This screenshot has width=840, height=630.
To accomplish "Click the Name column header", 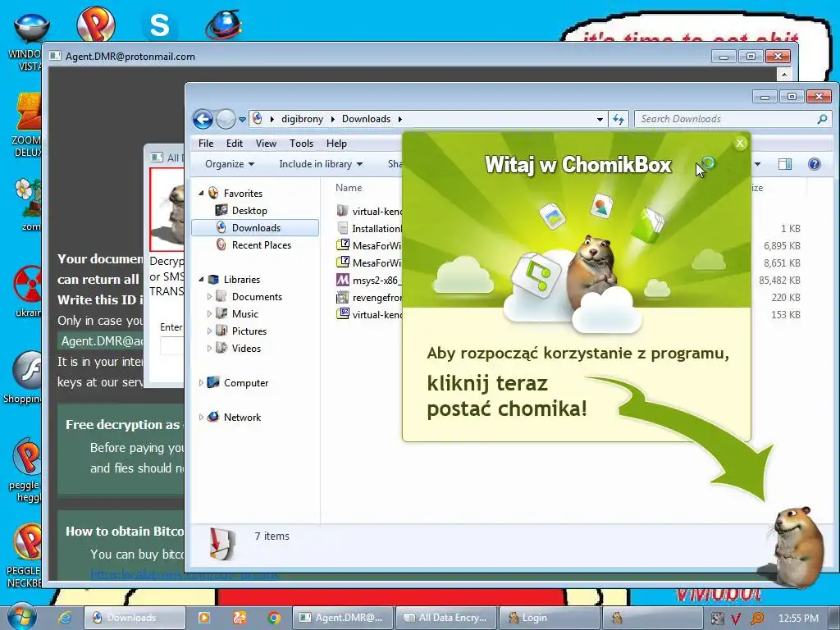I will coord(349,188).
